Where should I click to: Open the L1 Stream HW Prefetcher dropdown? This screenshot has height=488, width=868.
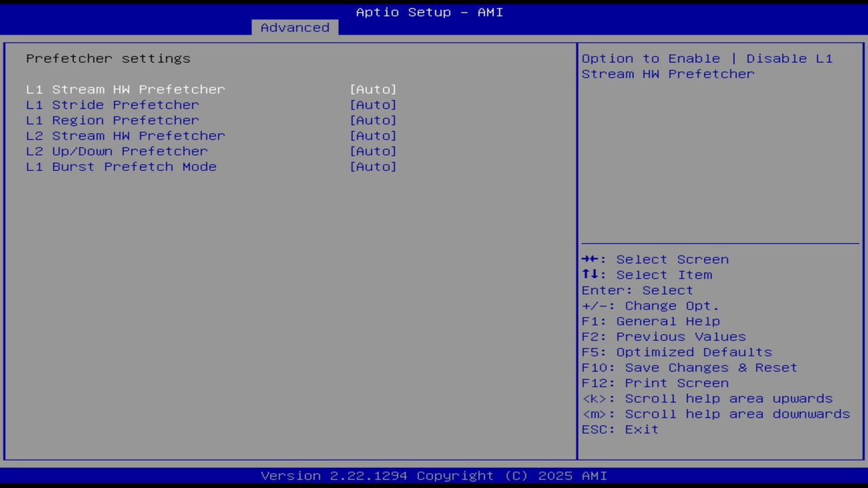click(x=374, y=89)
